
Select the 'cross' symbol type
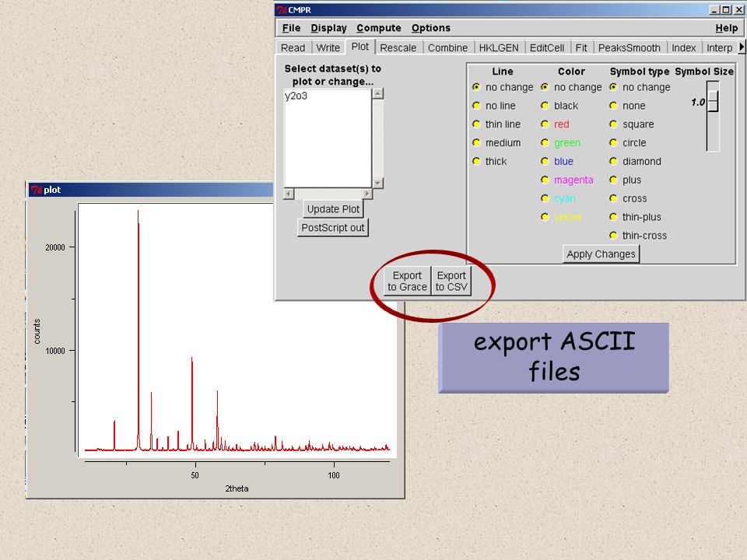click(x=614, y=198)
